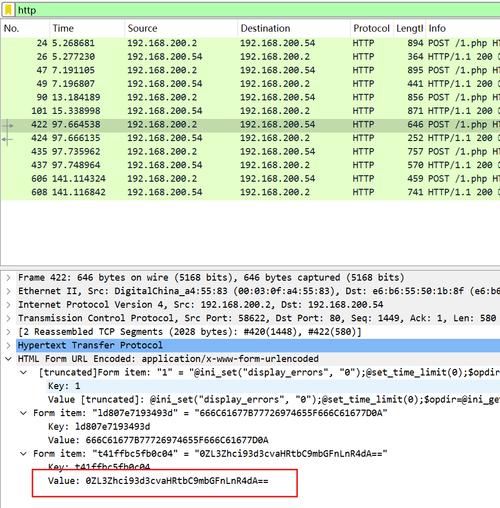Screen dimensions: 500x508
Task: Click length 871 in packet 101 row
Action: point(415,111)
